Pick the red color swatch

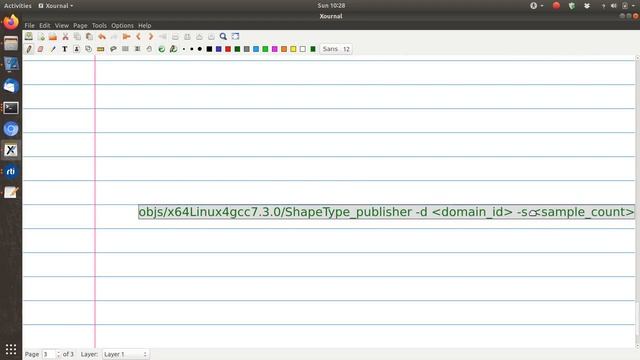point(228,49)
